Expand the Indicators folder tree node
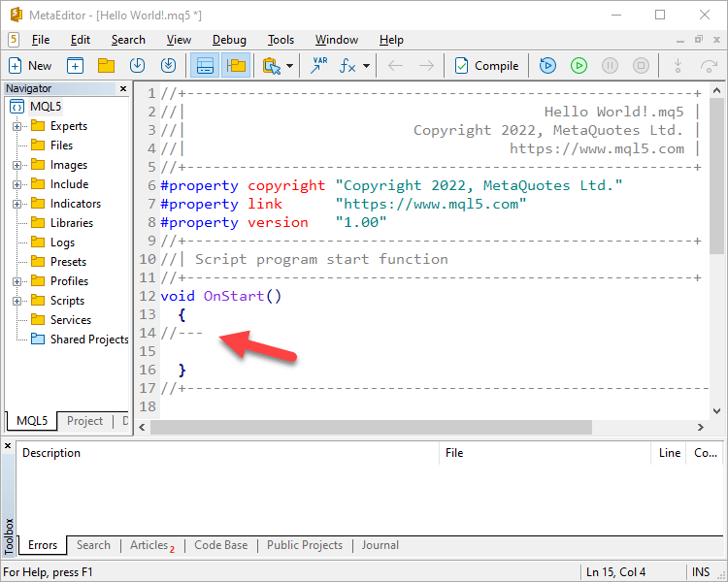Screen dimensions: 728x582 (x=17, y=204)
